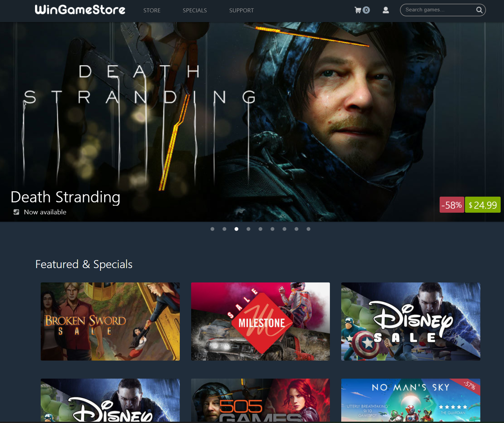Select the eighth carousel dot
This screenshot has width=504, height=423.
tap(297, 229)
